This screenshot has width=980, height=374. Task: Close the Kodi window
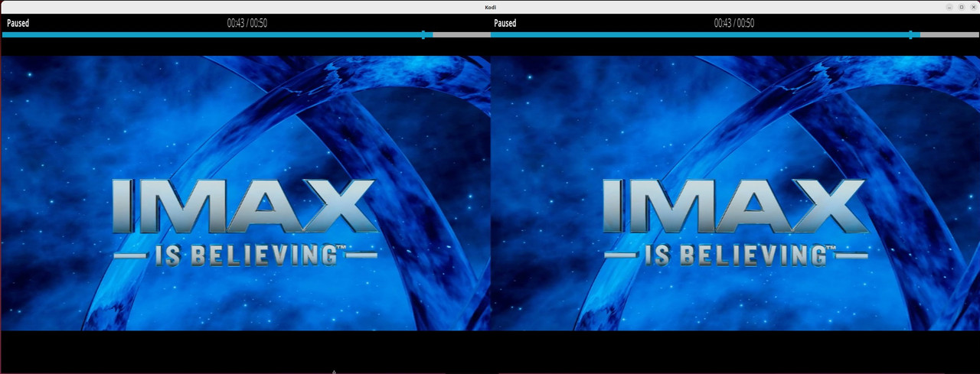(973, 7)
